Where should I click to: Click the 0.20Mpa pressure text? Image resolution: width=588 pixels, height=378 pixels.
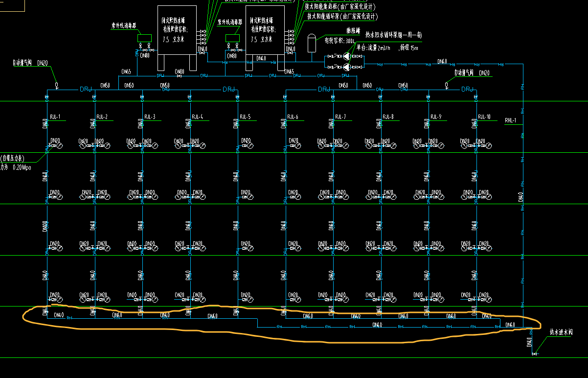coord(22,167)
